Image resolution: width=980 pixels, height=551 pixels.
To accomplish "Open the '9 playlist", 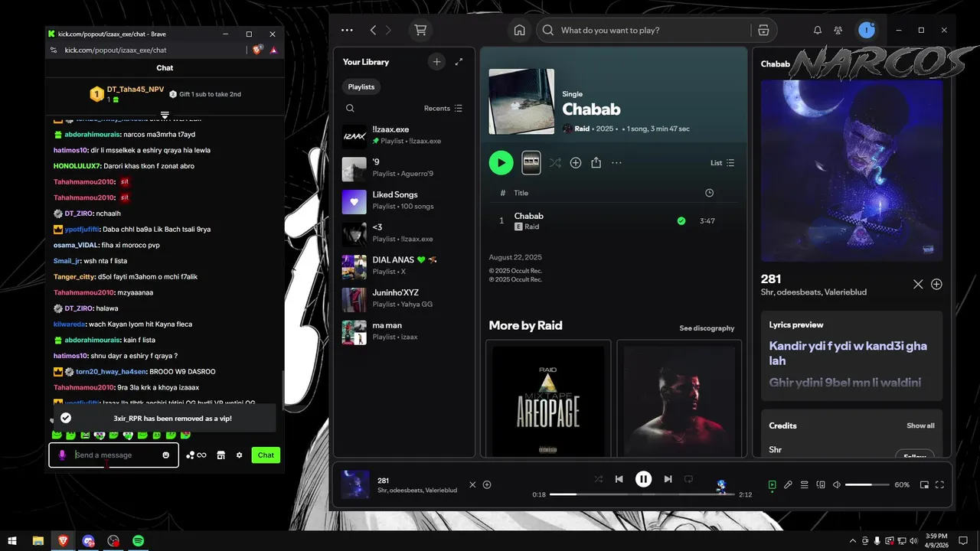I will [x=404, y=168].
